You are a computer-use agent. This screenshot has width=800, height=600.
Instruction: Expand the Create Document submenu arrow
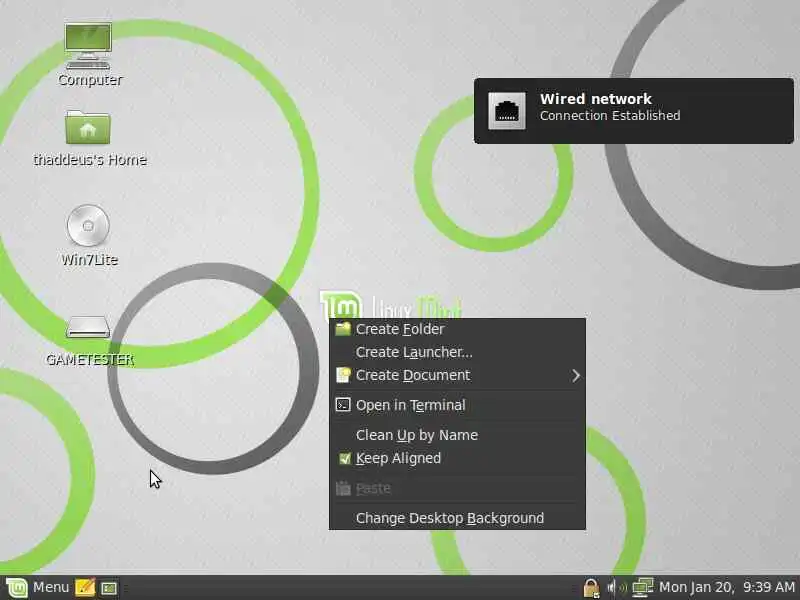576,376
